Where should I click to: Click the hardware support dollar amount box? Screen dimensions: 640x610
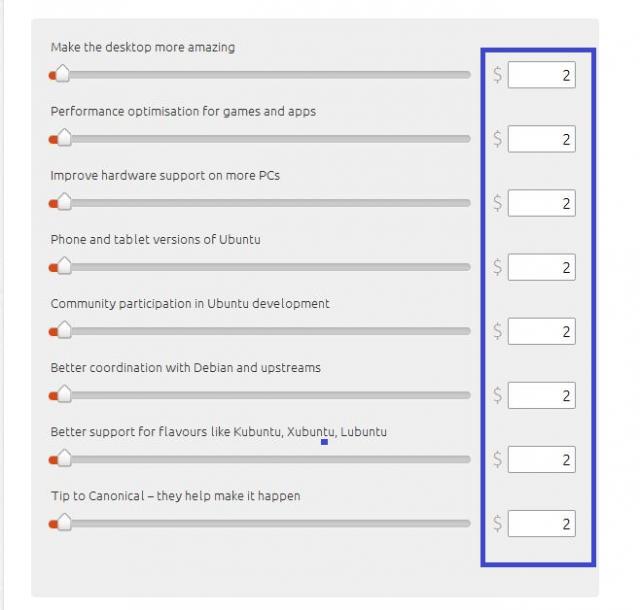tap(541, 203)
